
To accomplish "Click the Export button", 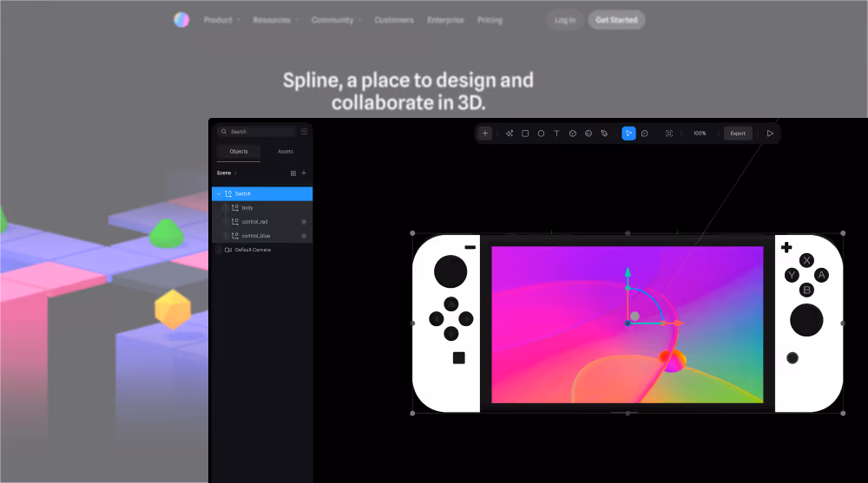I will click(x=738, y=134).
